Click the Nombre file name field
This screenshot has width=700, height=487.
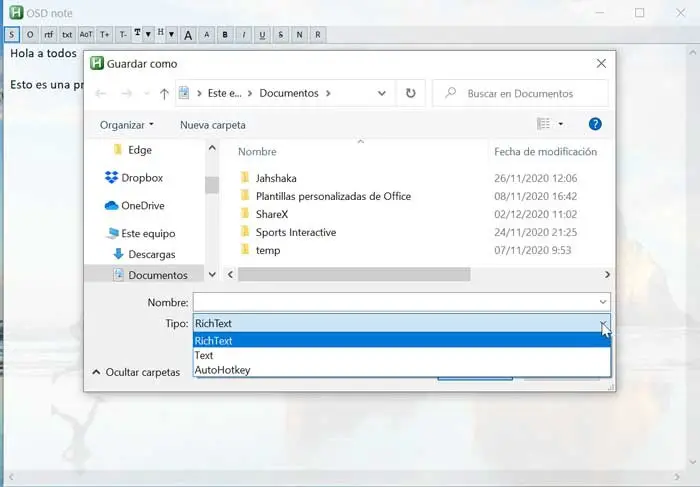[x=401, y=302]
